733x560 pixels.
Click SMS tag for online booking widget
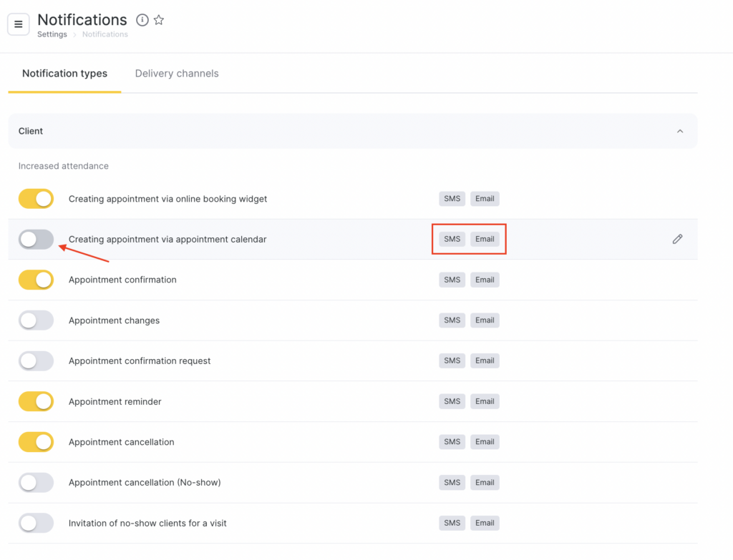tap(452, 199)
